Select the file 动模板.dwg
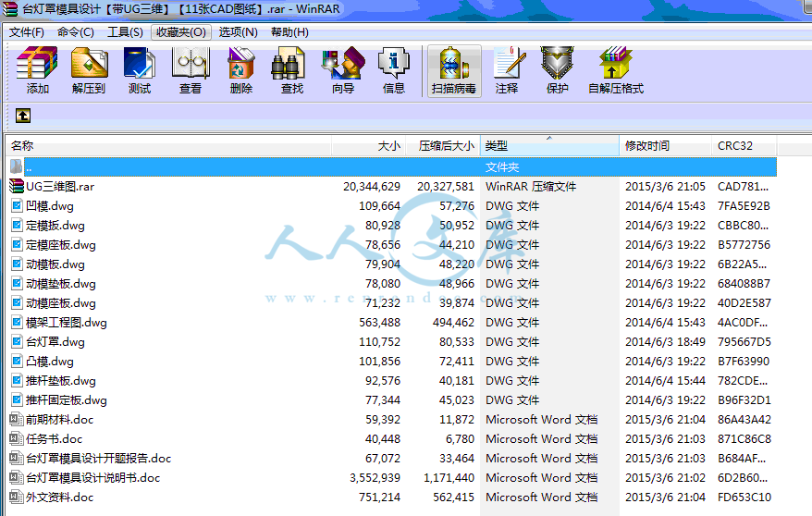Image resolution: width=812 pixels, height=516 pixels. (55, 264)
